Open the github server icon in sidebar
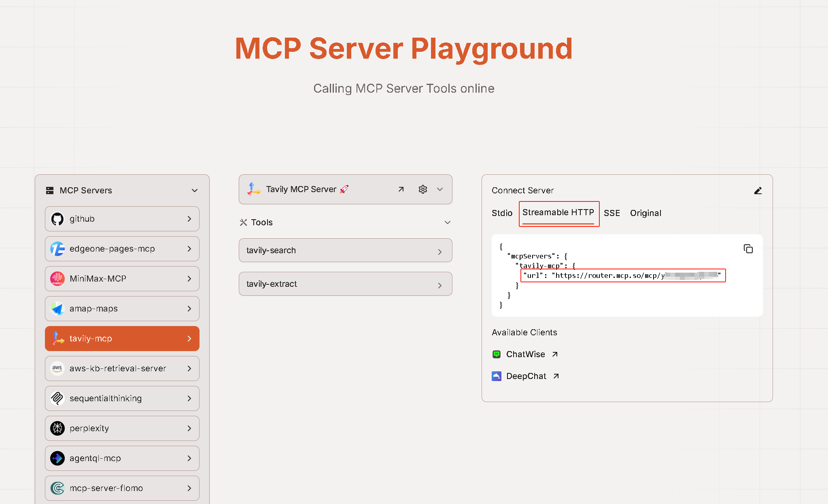Image resolution: width=828 pixels, height=504 pixels. pyautogui.click(x=57, y=219)
